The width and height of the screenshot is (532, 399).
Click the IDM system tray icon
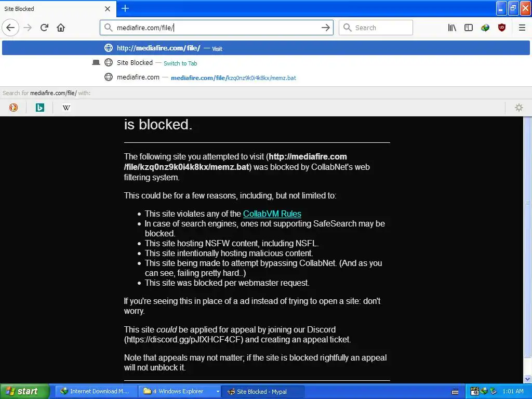coord(484,391)
